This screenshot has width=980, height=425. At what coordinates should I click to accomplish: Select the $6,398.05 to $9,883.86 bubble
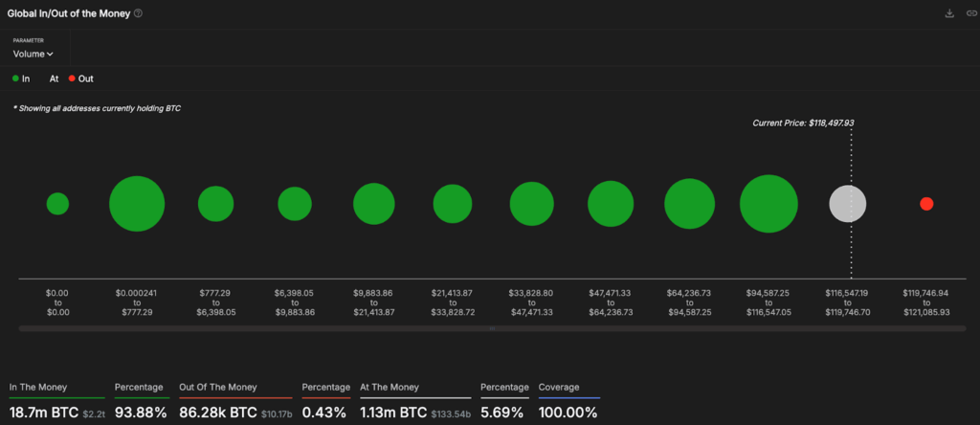point(295,204)
